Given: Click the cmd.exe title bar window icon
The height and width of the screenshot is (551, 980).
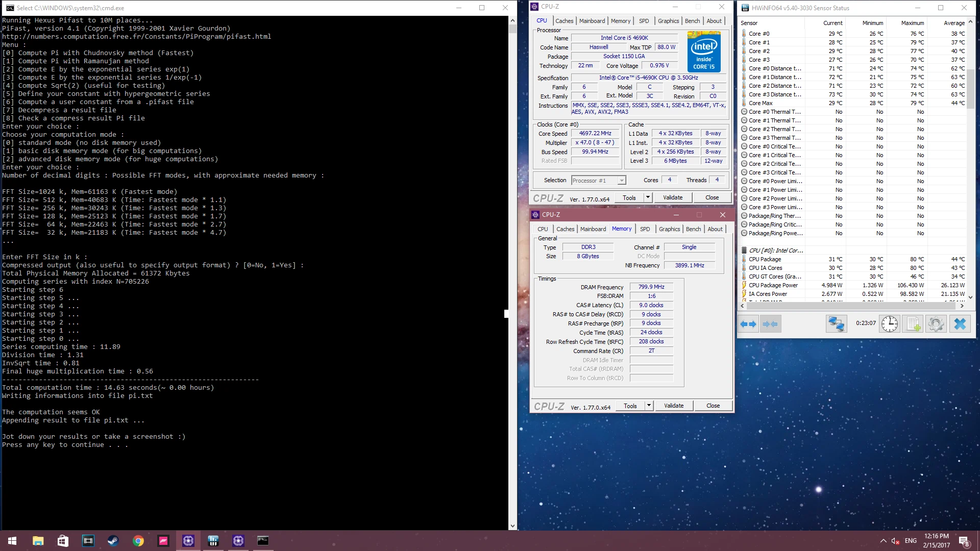Looking at the screenshot, I should [x=10, y=8].
